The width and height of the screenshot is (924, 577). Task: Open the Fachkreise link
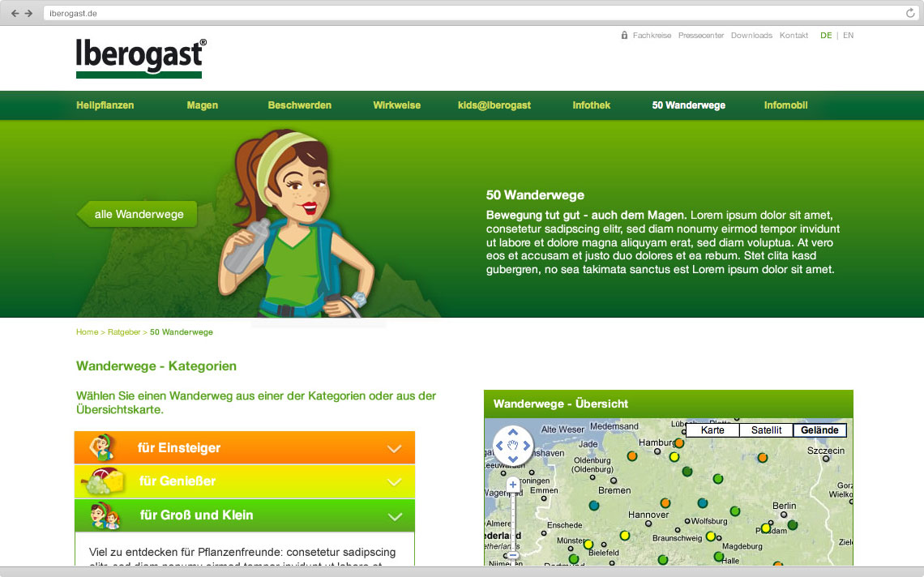pyautogui.click(x=652, y=36)
